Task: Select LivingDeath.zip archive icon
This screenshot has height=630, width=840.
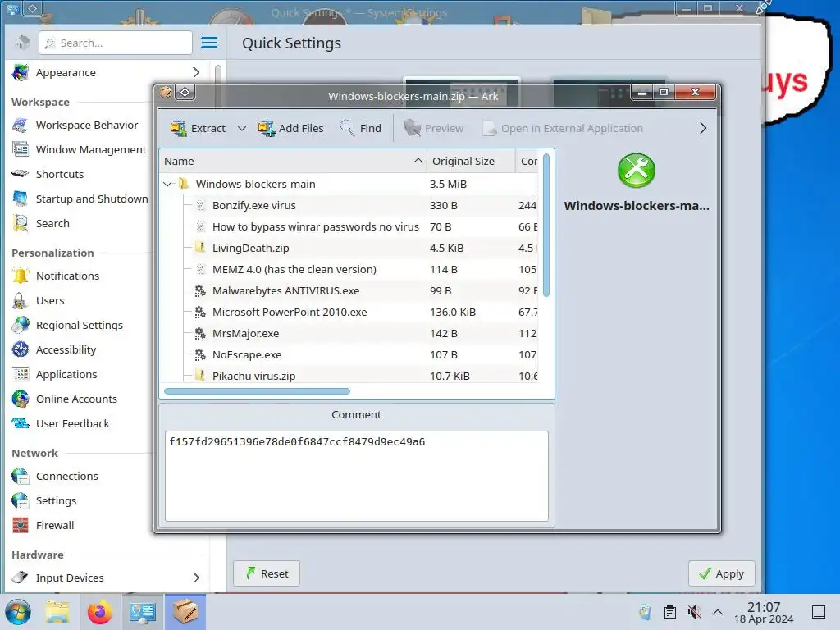Action: pyautogui.click(x=200, y=248)
